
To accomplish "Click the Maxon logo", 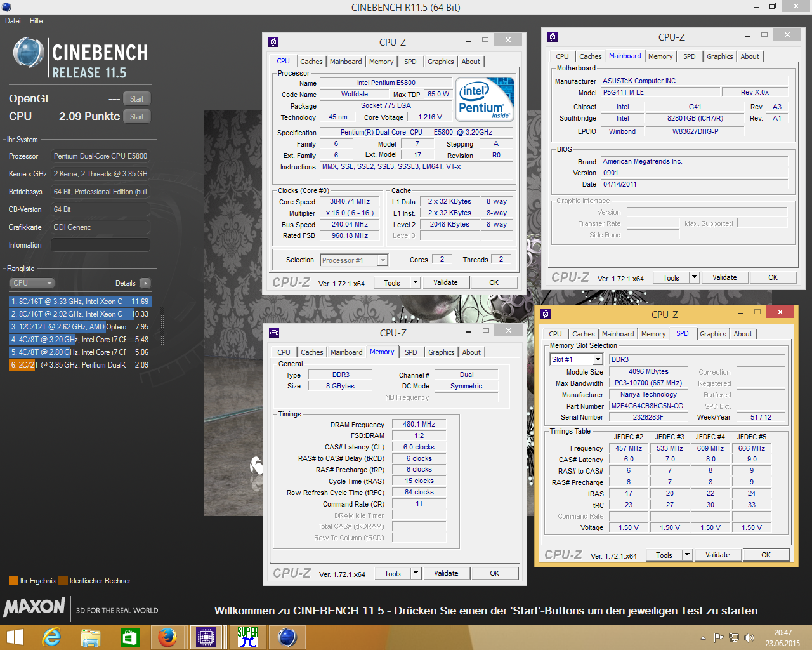I will click(x=34, y=607).
